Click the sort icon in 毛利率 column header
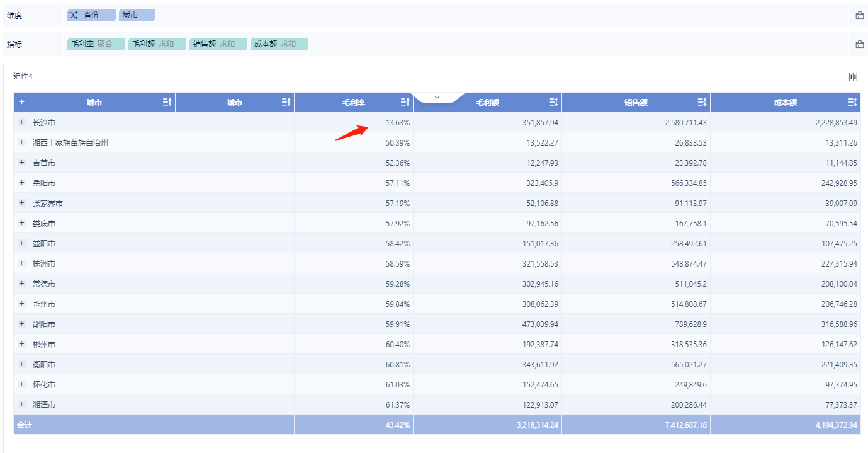868x453 pixels. (405, 102)
